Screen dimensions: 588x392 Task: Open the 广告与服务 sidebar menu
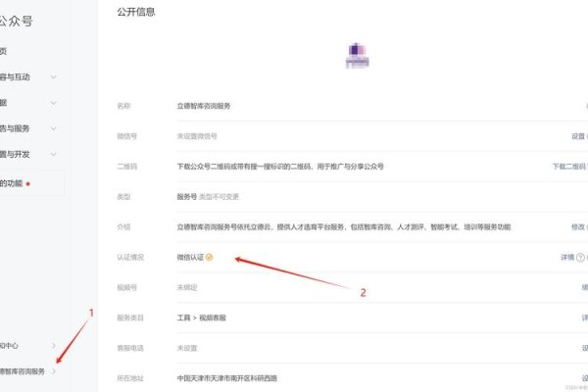(15, 128)
